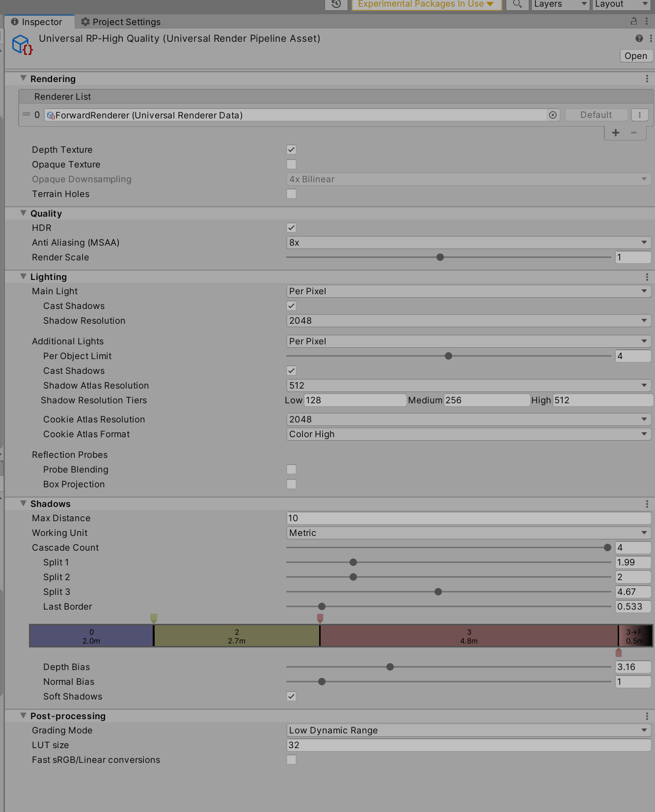Open Anti Aliasing (MSAA) dropdown
655x812 pixels.
468,243
